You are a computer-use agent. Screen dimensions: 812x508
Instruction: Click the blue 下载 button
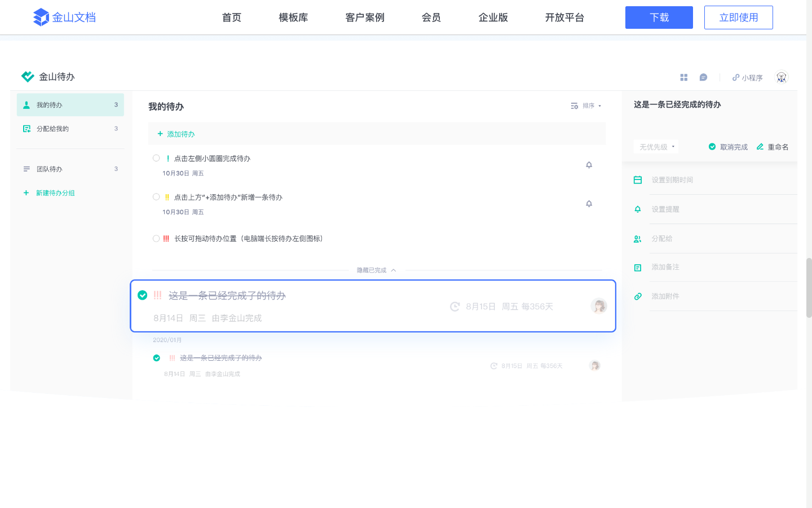pyautogui.click(x=659, y=17)
